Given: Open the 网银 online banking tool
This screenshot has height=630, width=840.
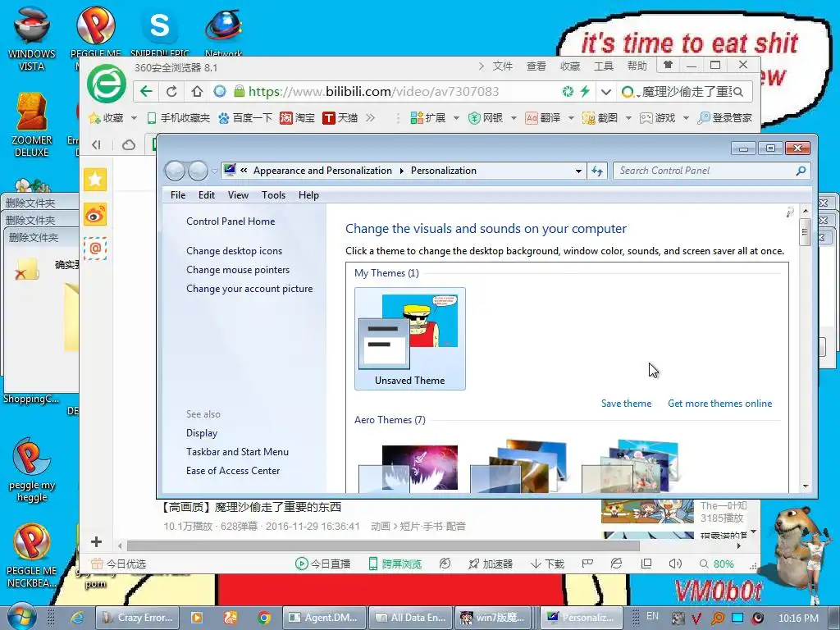Looking at the screenshot, I should coord(486,118).
